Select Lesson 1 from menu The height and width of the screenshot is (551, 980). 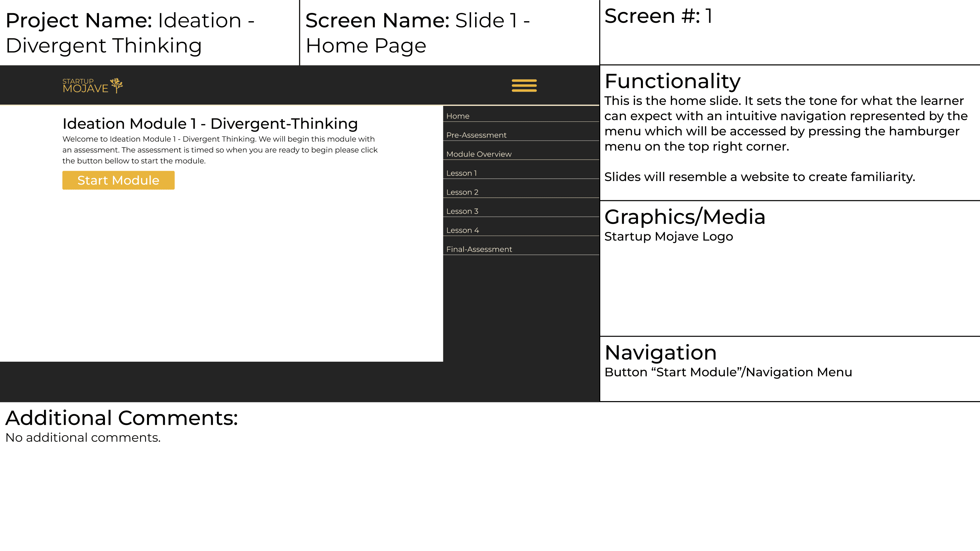[461, 173]
